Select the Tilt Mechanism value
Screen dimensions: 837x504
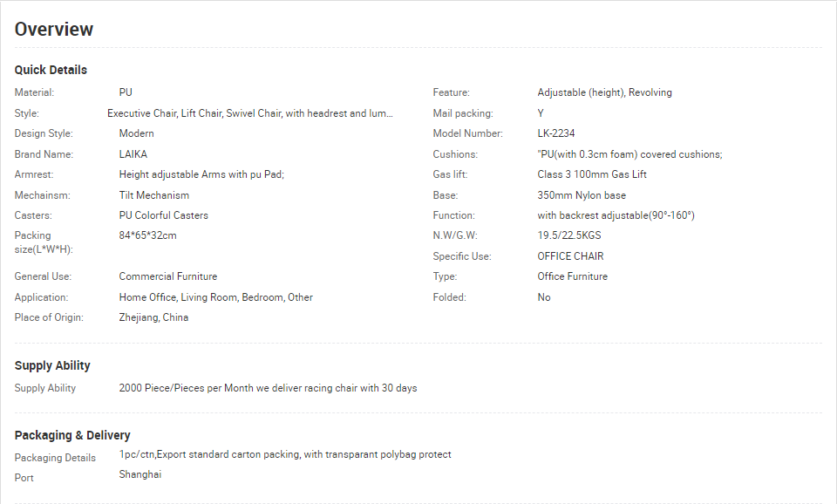pos(154,195)
